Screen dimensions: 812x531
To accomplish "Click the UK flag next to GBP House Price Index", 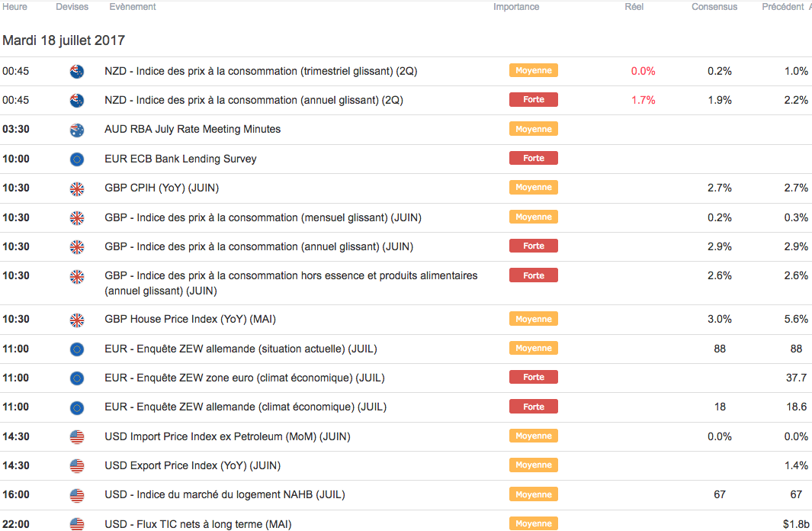I will coord(77,320).
